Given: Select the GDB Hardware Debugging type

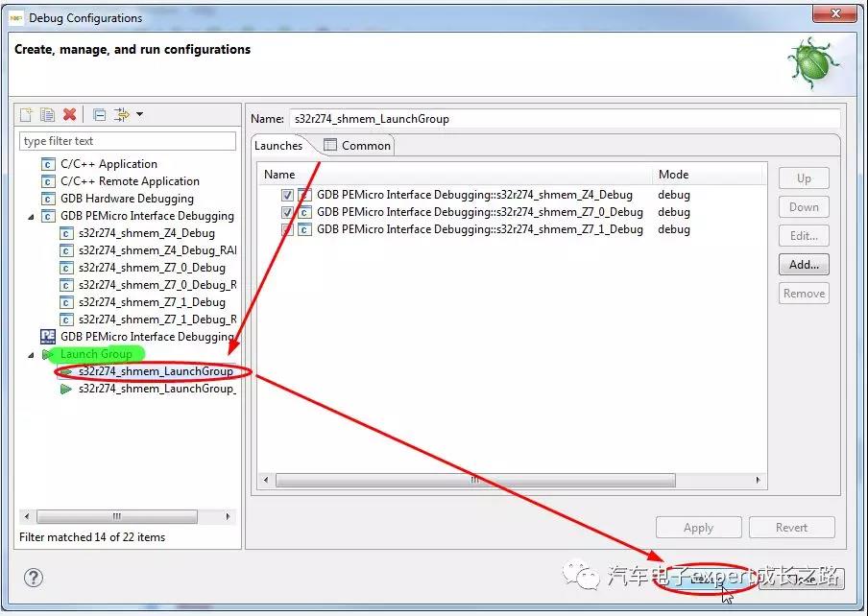Looking at the screenshot, I should pyautogui.click(x=127, y=199).
